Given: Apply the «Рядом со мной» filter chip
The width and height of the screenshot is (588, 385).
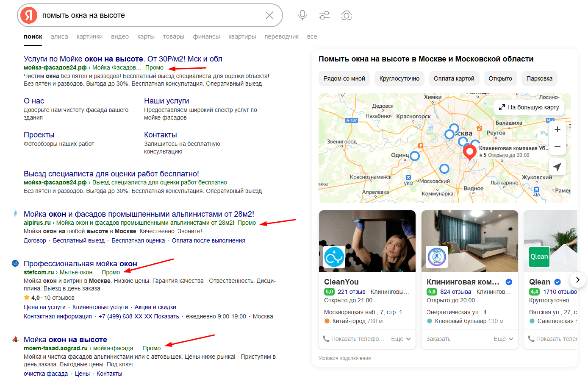Looking at the screenshot, I should point(344,78).
